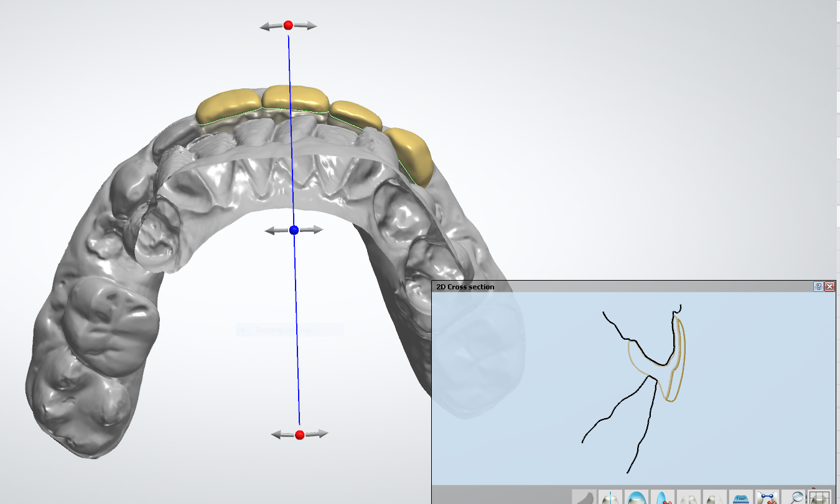This screenshot has height=504, width=840.
Task: Select the third yellow veneer from the left
Action: tap(355, 114)
